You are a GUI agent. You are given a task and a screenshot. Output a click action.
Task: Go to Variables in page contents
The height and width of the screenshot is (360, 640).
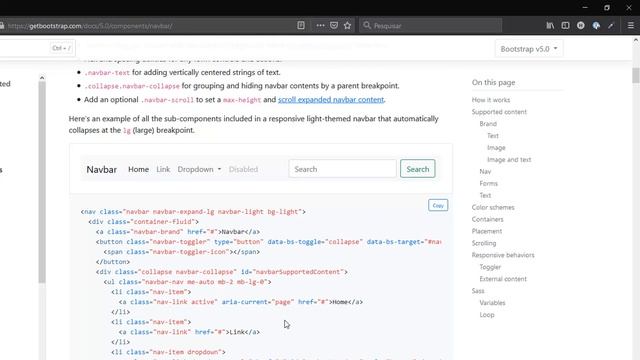pos(492,303)
